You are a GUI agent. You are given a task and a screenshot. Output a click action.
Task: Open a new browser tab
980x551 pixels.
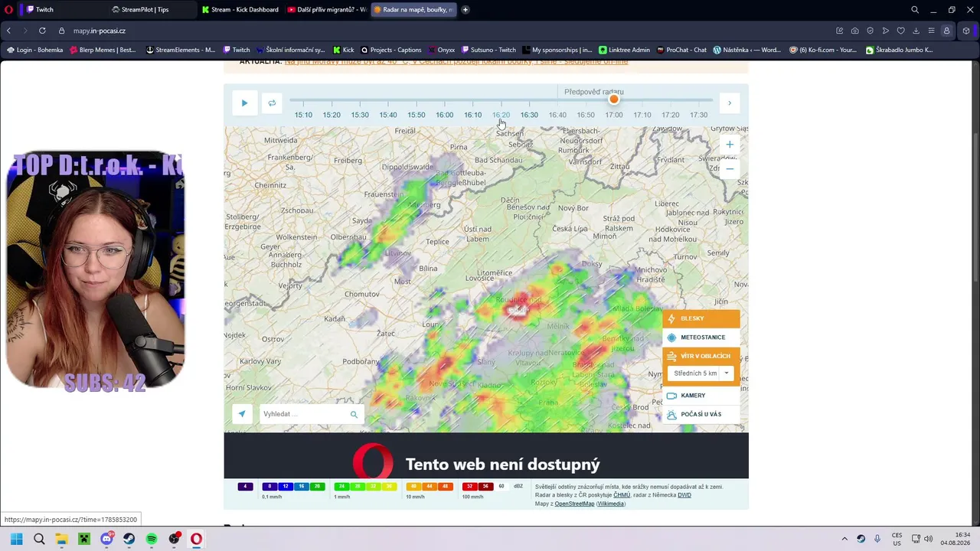coord(465,10)
